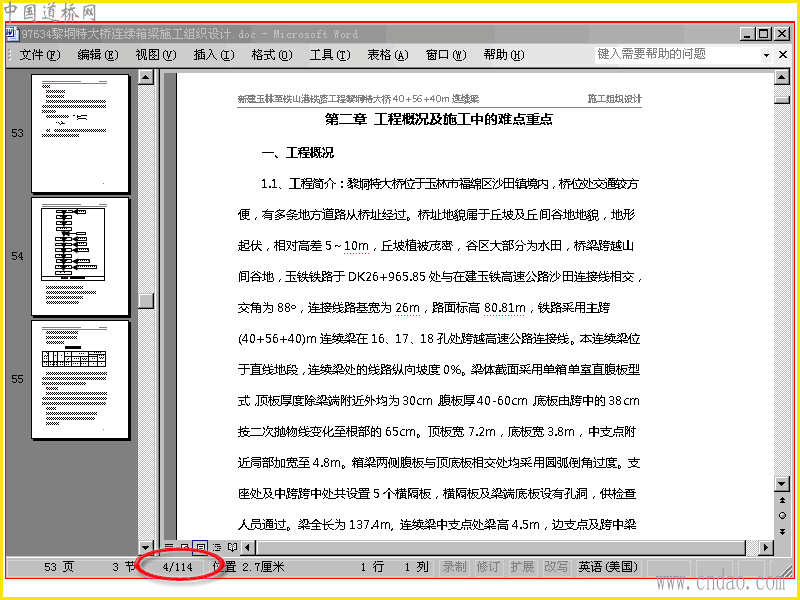Toggle the 录制 macro recording indicator
The image size is (800, 600).
pos(454,567)
